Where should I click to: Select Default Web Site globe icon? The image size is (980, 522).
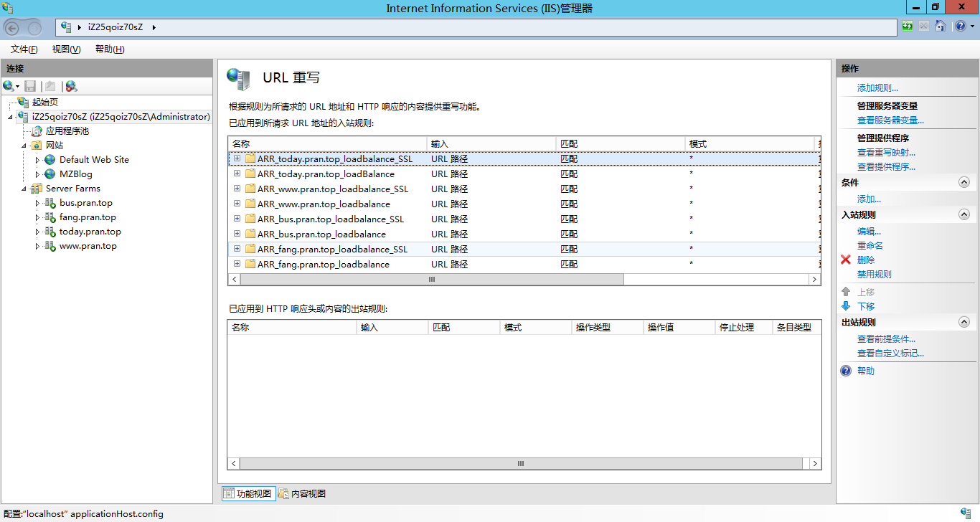coord(50,160)
